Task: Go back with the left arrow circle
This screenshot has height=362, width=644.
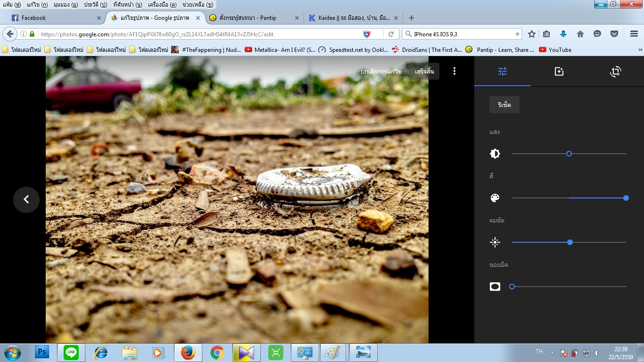Action: click(26, 199)
